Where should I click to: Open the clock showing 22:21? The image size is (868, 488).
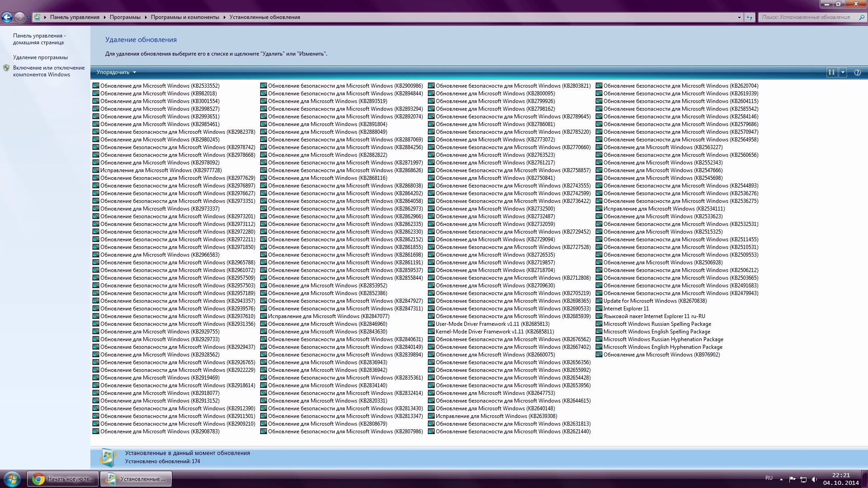pos(841,479)
